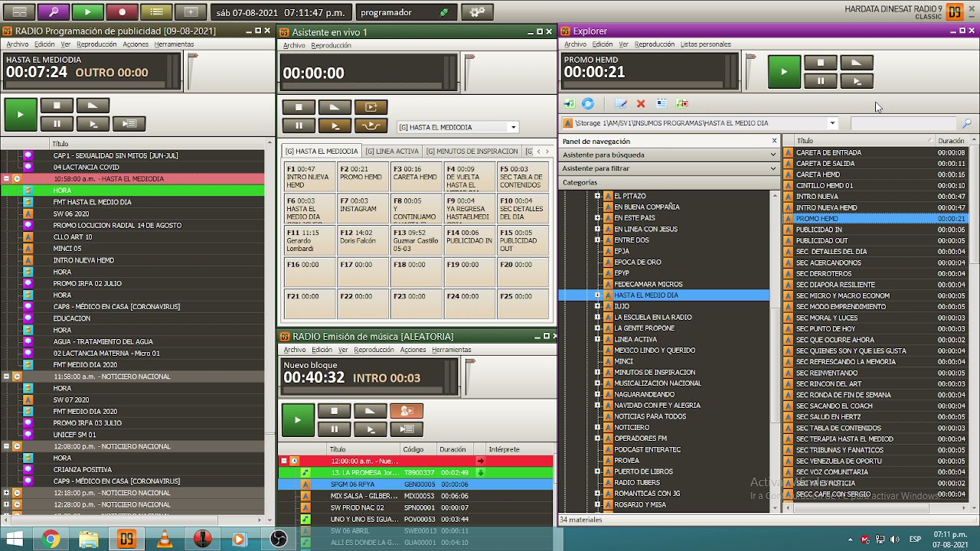Click the green play button in top toolbar

click(87, 12)
